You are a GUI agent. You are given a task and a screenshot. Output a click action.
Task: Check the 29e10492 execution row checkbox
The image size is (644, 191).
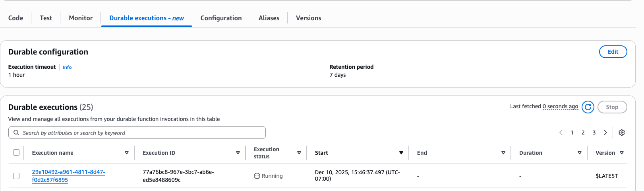pos(16,176)
